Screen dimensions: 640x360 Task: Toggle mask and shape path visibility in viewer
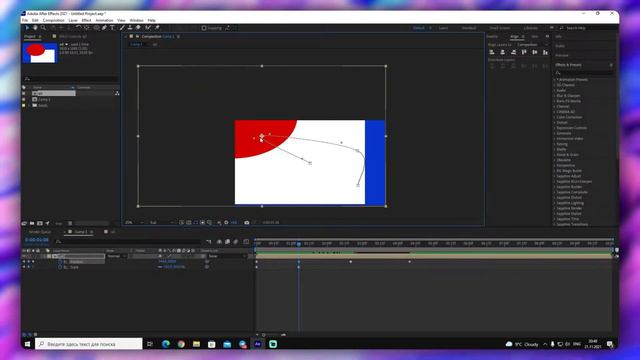196,222
